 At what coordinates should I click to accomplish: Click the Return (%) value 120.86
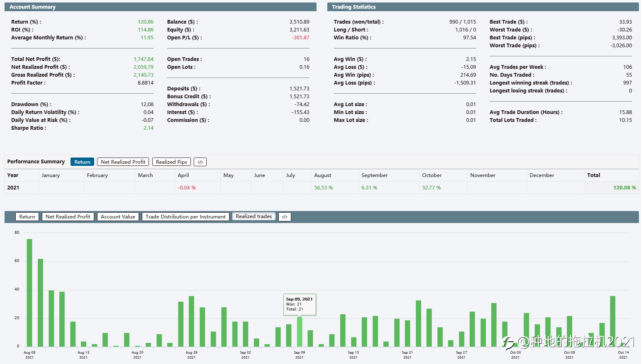(x=146, y=22)
